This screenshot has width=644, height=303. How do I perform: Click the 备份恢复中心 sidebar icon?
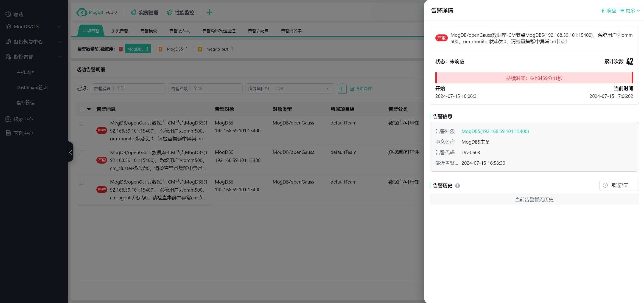(x=8, y=42)
